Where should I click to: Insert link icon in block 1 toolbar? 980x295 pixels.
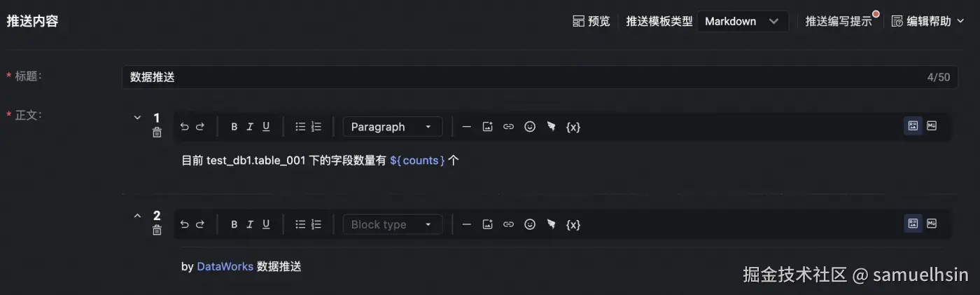(x=509, y=127)
